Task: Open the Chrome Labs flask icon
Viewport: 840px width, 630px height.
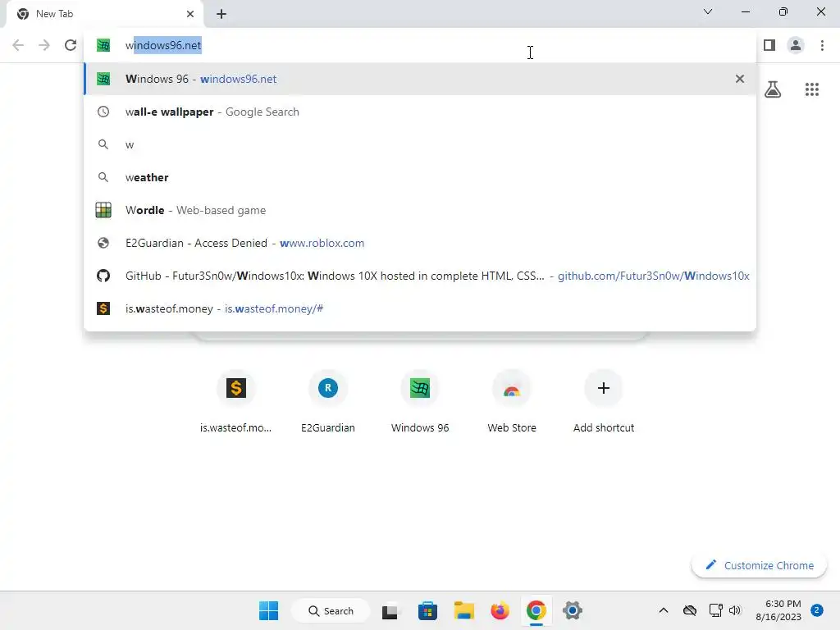Action: pos(773,89)
